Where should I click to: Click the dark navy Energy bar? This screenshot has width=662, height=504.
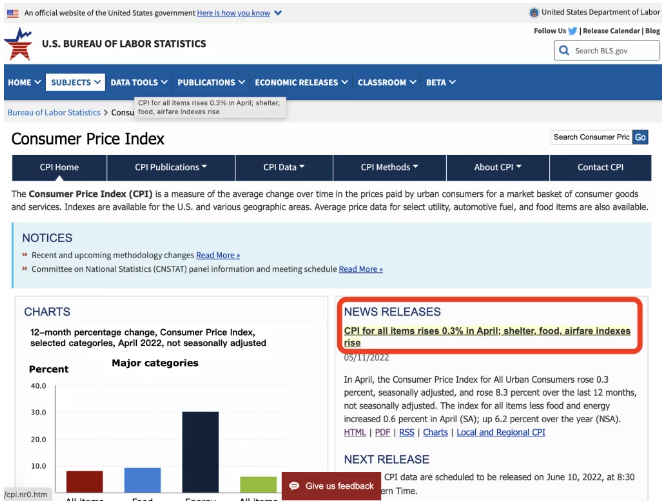[x=201, y=452]
